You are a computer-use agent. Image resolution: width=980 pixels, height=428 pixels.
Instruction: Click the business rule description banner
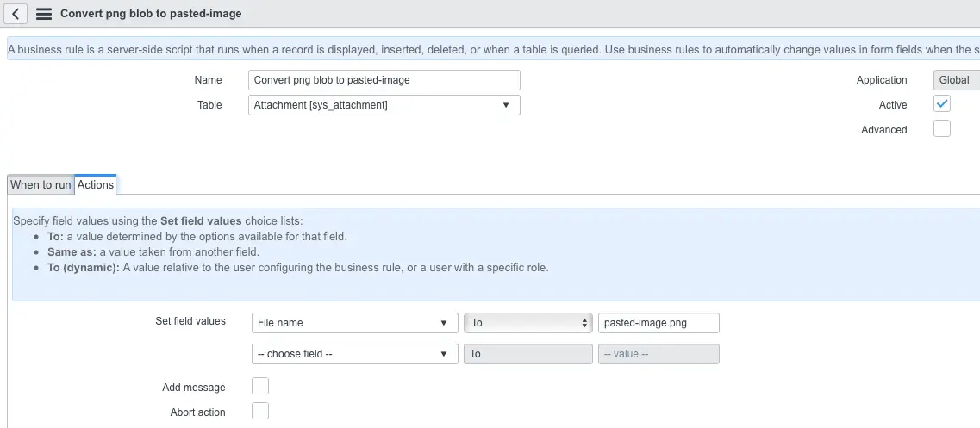491,49
